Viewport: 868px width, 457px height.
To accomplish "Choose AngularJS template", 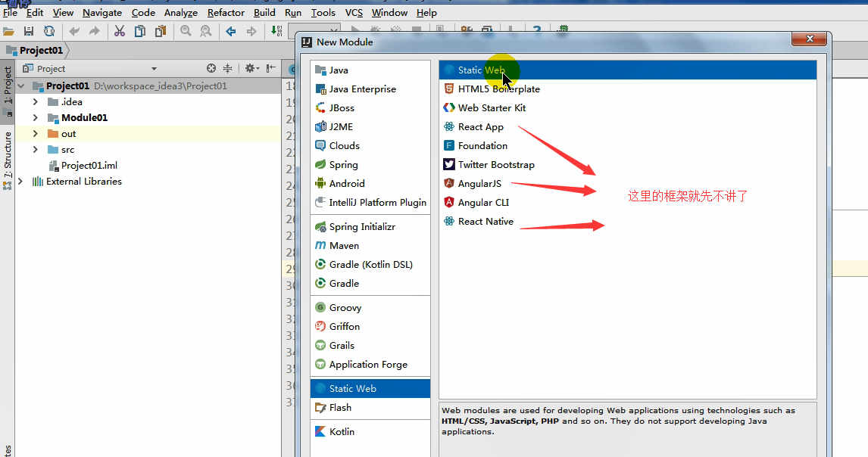I will tap(628, 183).
